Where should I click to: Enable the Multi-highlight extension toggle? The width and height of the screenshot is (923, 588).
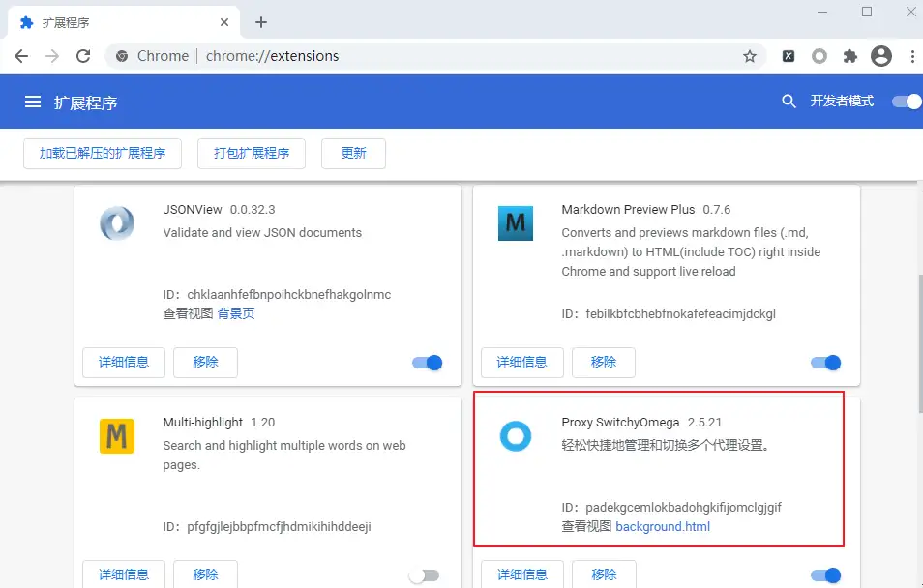423,575
